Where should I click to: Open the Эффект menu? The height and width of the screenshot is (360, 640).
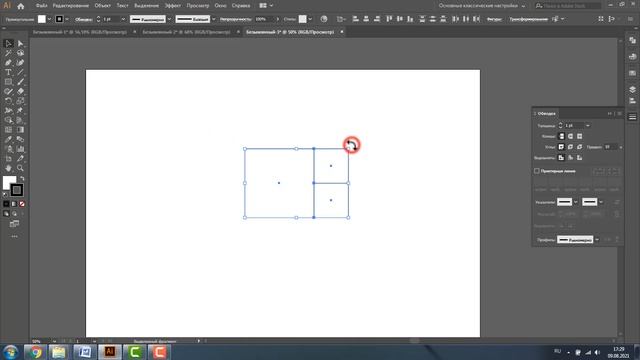click(173, 6)
